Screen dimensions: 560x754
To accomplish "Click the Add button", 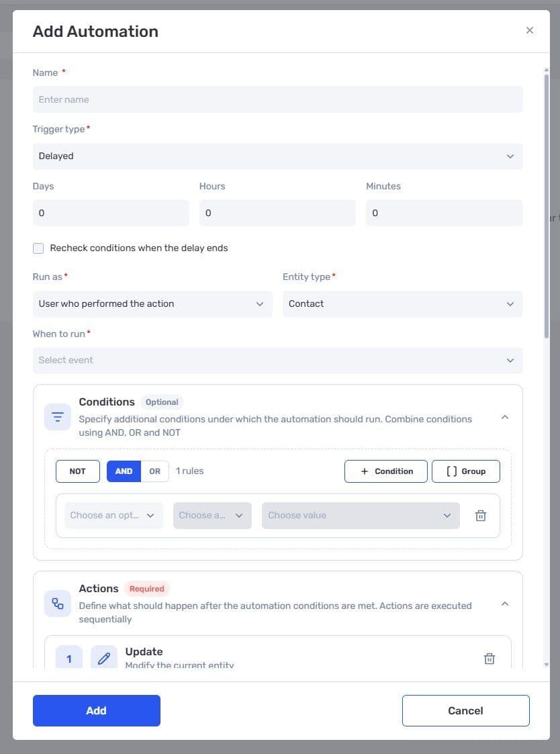I will (x=96, y=711).
